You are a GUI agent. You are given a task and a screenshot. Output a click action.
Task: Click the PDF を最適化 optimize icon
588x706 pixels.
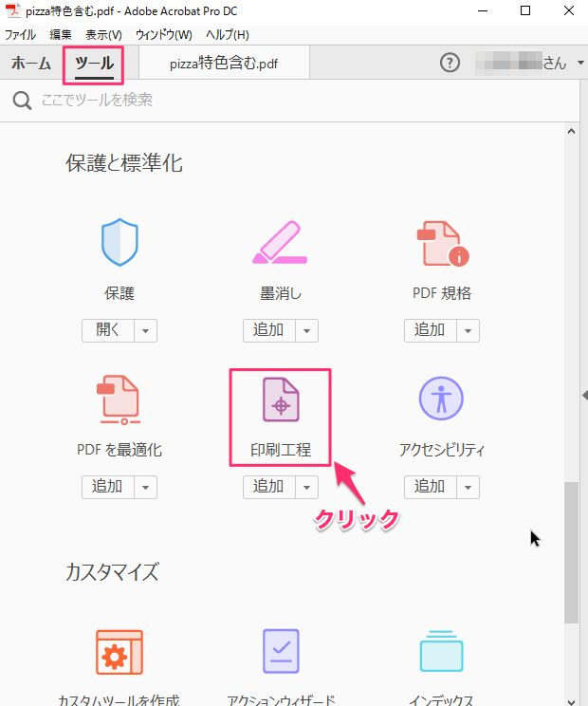point(119,399)
